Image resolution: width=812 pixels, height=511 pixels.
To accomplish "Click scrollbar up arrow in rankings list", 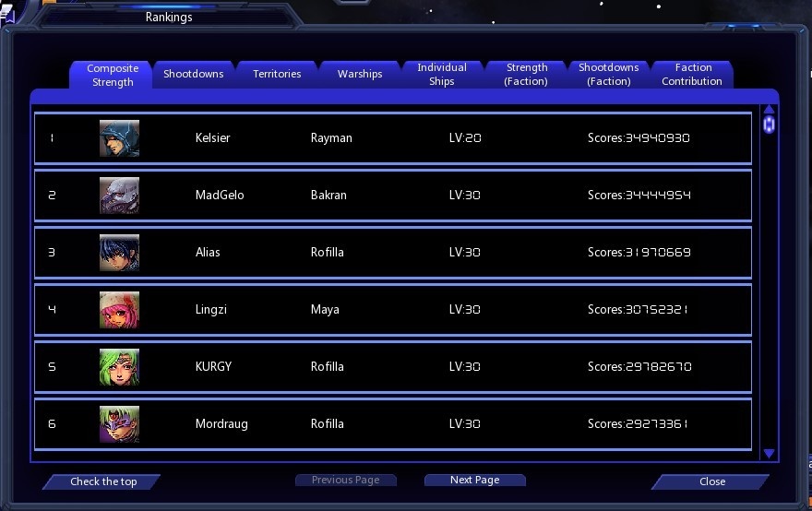I will [769, 111].
